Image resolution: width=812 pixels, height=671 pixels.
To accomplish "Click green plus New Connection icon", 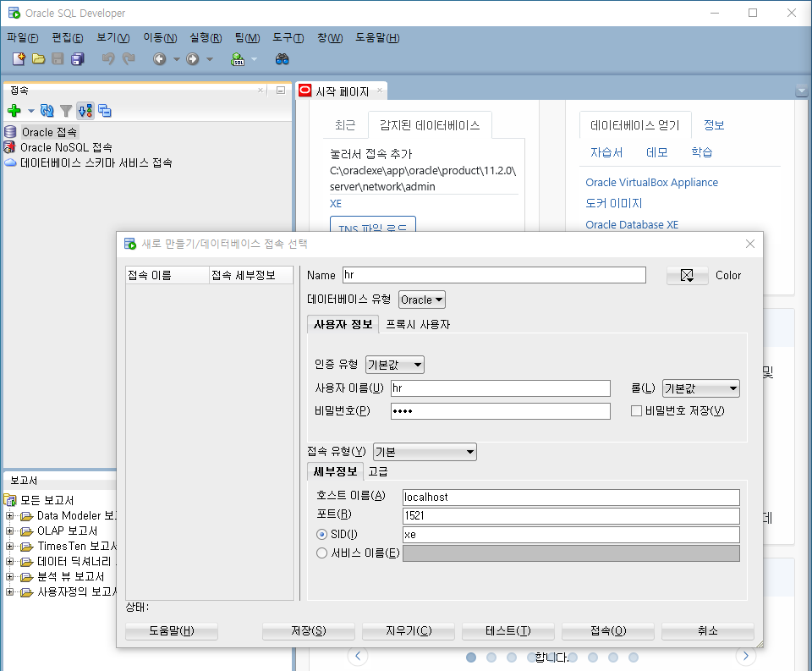I will [x=14, y=110].
